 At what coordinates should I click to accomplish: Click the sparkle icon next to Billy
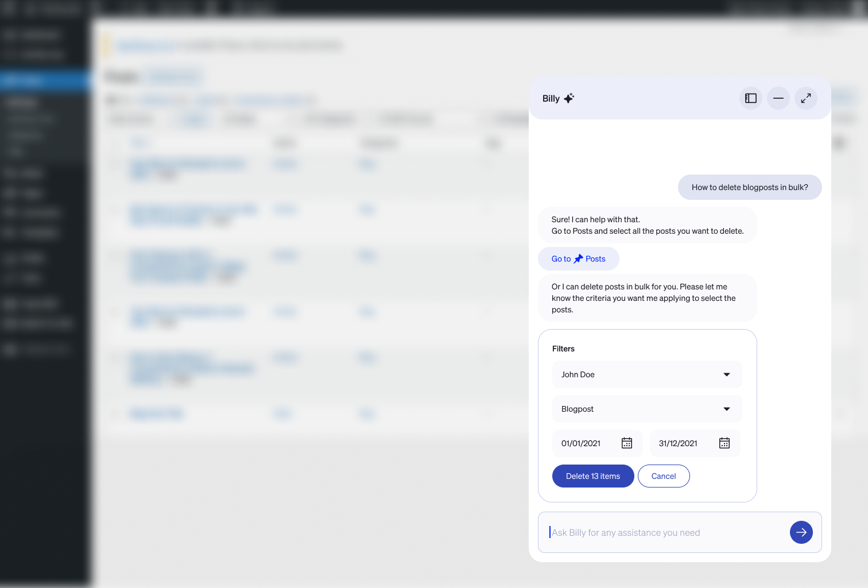pos(569,98)
